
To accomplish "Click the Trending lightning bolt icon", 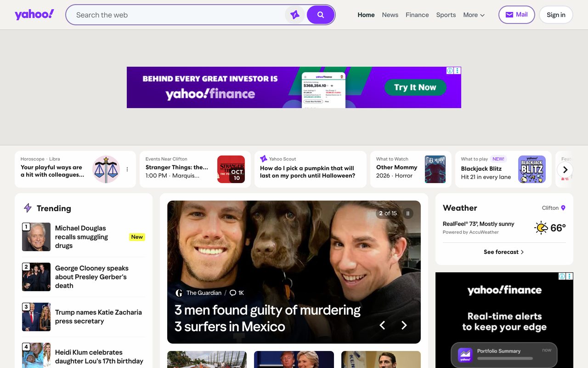I will pos(28,208).
